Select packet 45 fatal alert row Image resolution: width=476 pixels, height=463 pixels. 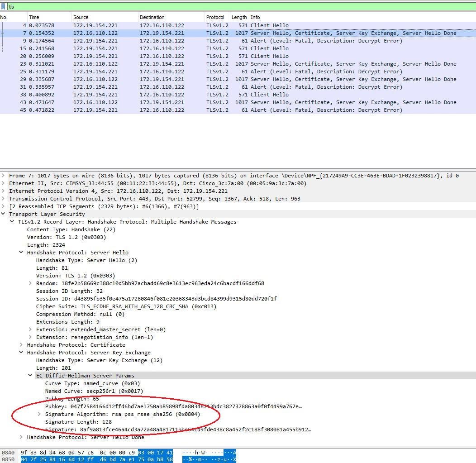tap(238, 110)
